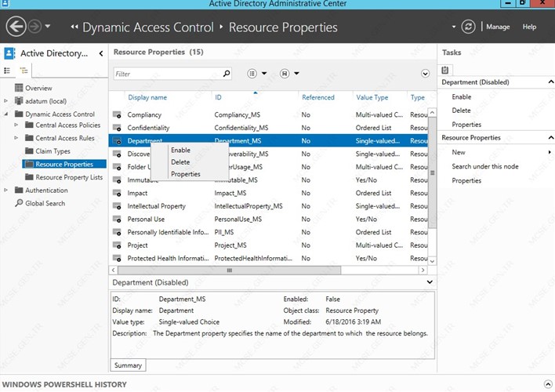The width and height of the screenshot is (555, 392).
Task: Sort by Referenced column header
Action: (x=317, y=97)
